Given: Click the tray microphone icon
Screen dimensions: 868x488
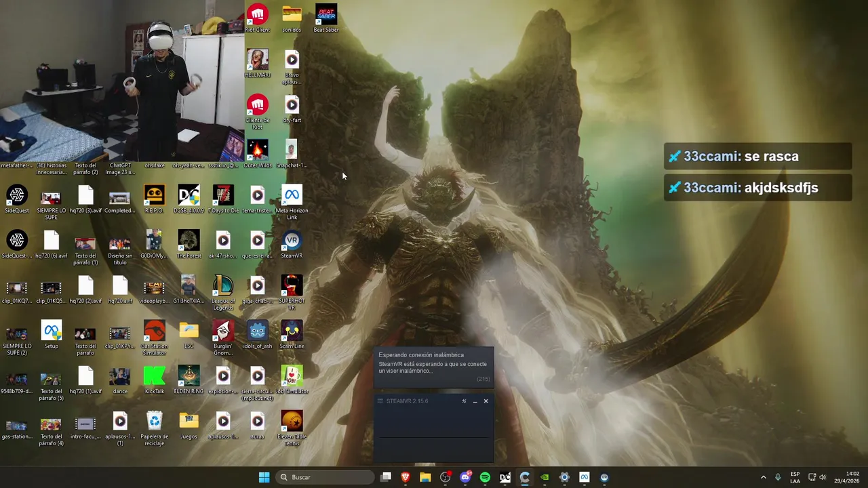Looking at the screenshot, I should point(778,477).
